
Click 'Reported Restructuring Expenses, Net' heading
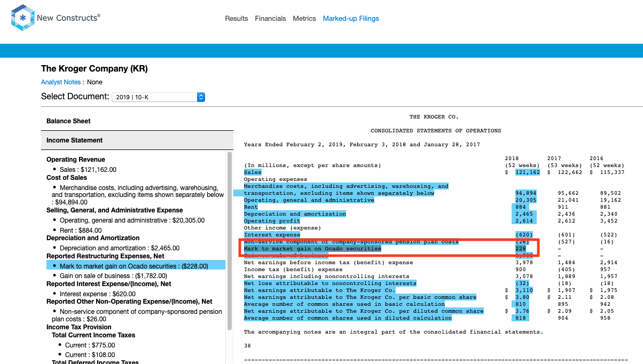(x=106, y=256)
